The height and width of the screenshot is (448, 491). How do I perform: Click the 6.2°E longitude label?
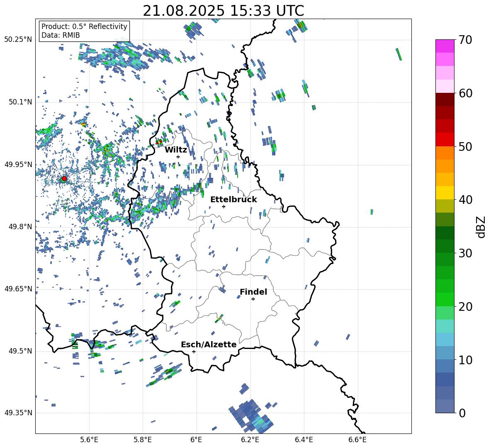point(250,440)
